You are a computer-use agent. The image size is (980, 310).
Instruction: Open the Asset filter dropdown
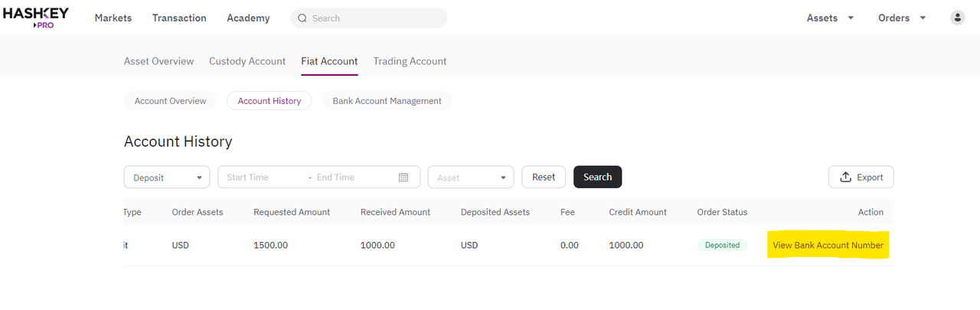pos(471,177)
